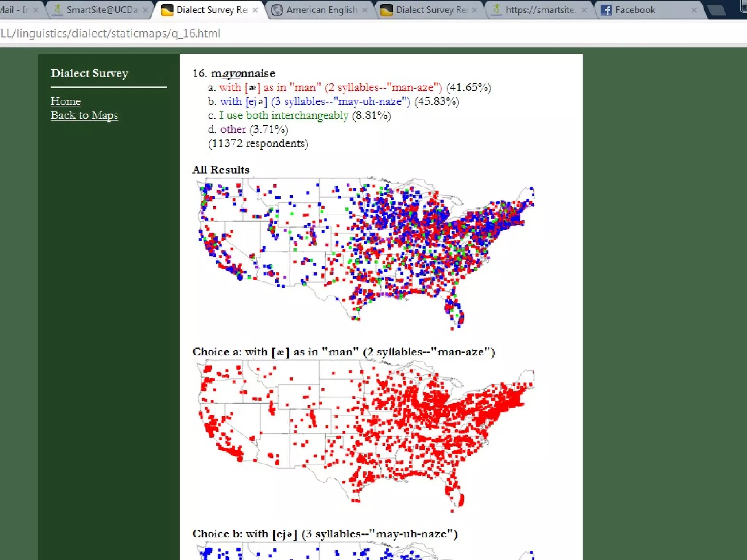Click the second Dialect Survey tab favicon

pyautogui.click(x=387, y=10)
